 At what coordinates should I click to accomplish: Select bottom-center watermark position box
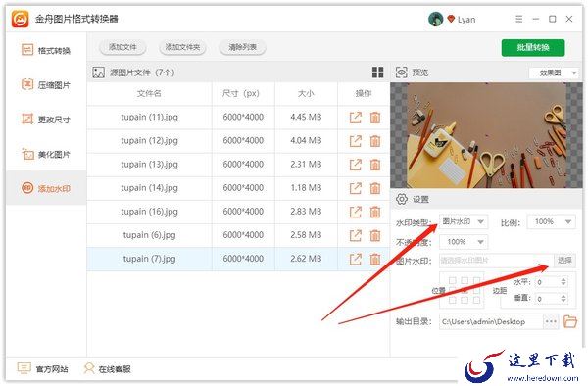click(465, 300)
